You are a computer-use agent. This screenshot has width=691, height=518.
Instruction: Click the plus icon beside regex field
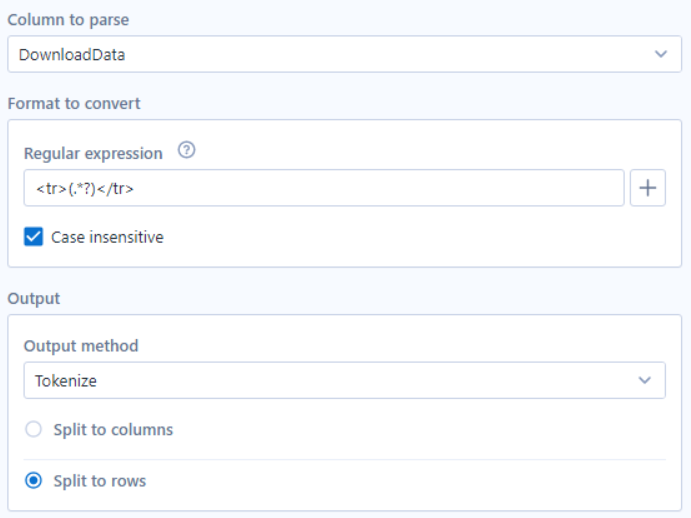[x=647, y=188]
